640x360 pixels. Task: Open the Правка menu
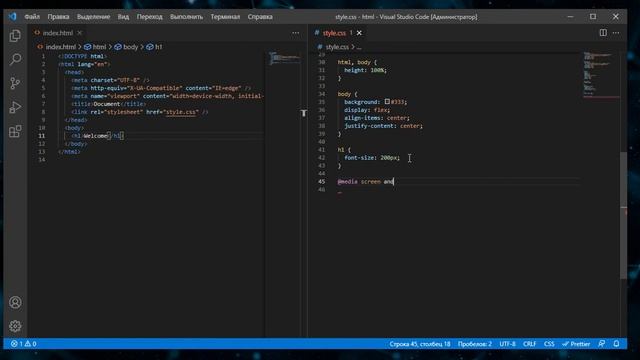tap(58, 17)
